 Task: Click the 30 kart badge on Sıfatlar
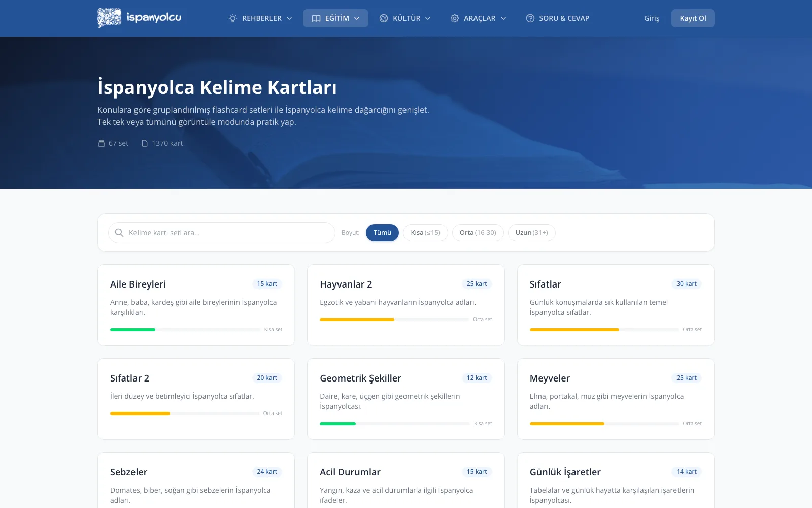coord(686,284)
